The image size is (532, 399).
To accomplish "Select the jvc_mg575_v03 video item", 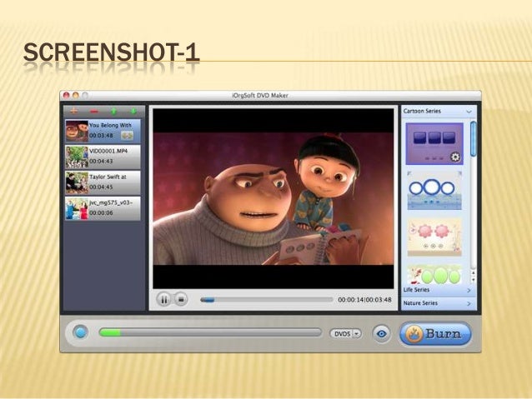I will coord(103,208).
